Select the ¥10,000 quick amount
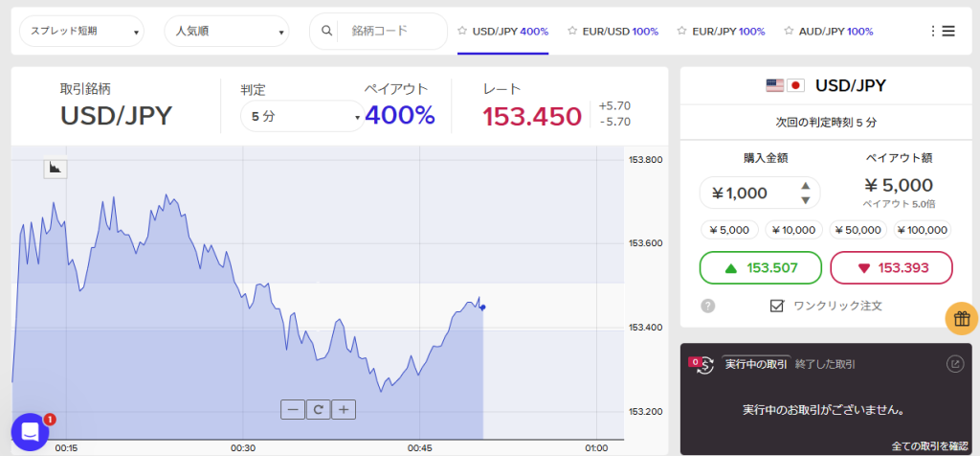The width and height of the screenshot is (980, 456). click(791, 230)
